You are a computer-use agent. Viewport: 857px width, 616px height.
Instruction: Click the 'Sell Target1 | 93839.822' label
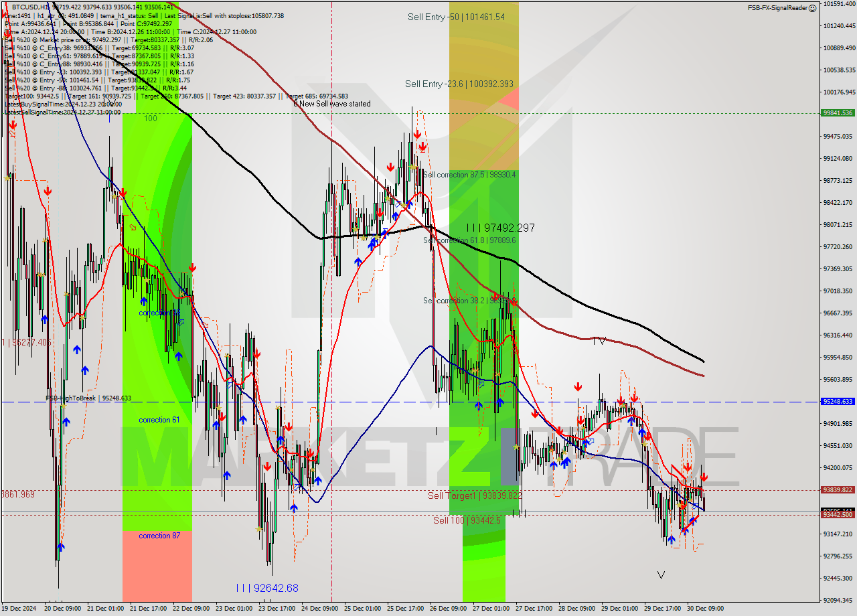[x=475, y=495]
